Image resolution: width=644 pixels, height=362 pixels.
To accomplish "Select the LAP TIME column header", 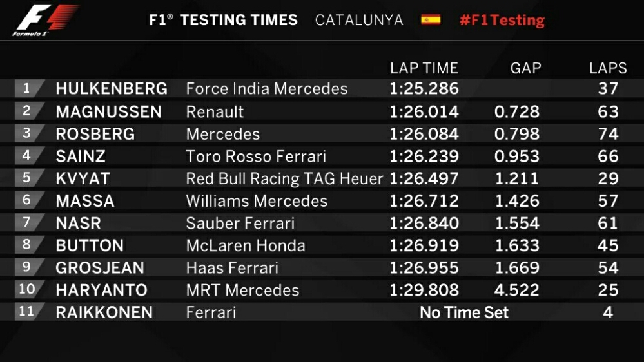I will (424, 68).
